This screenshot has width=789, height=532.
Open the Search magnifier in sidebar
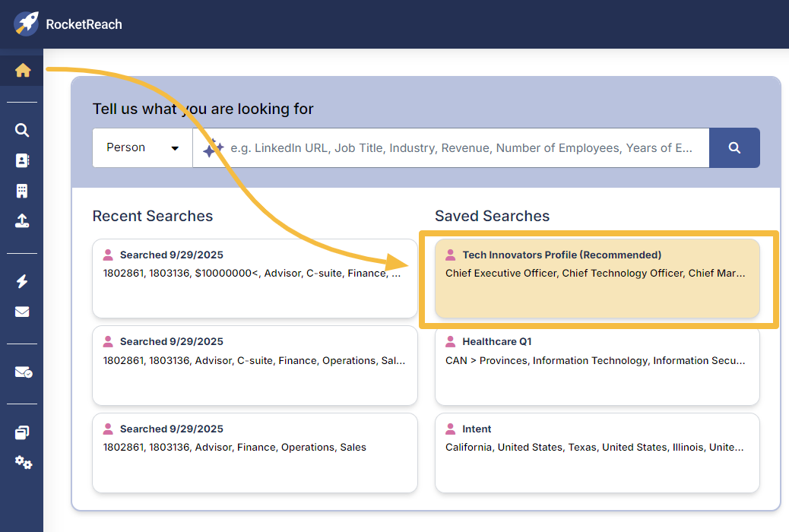22,130
